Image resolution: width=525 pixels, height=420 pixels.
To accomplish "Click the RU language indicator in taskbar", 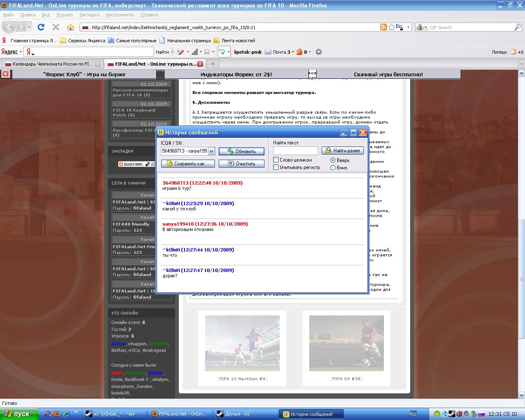I will (x=413, y=414).
